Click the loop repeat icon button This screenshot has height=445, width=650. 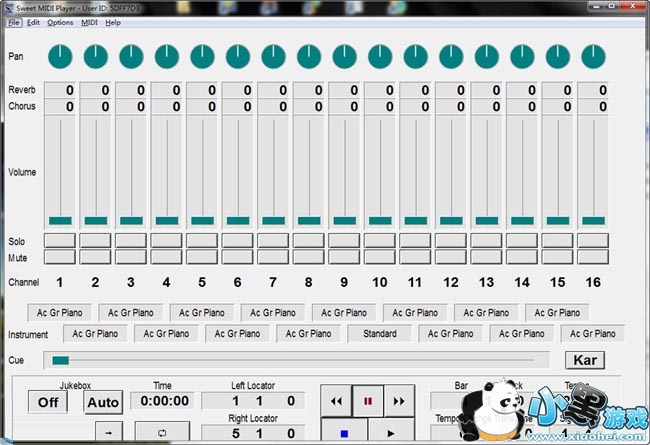tap(162, 433)
